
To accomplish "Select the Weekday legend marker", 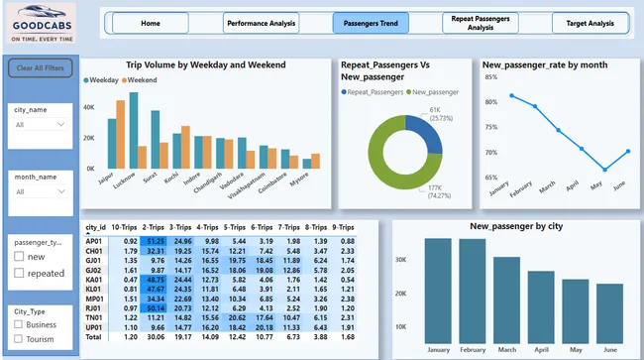I will click(x=86, y=80).
